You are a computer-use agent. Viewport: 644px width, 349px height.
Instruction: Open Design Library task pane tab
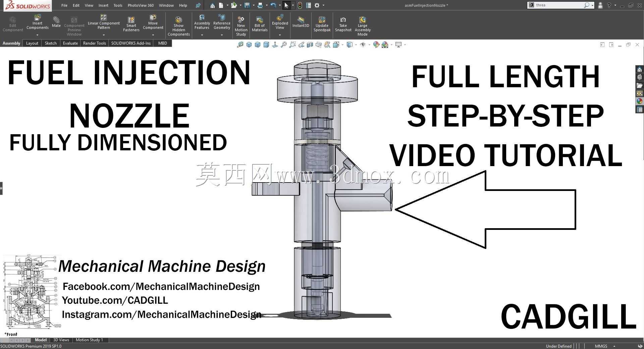[x=639, y=78]
